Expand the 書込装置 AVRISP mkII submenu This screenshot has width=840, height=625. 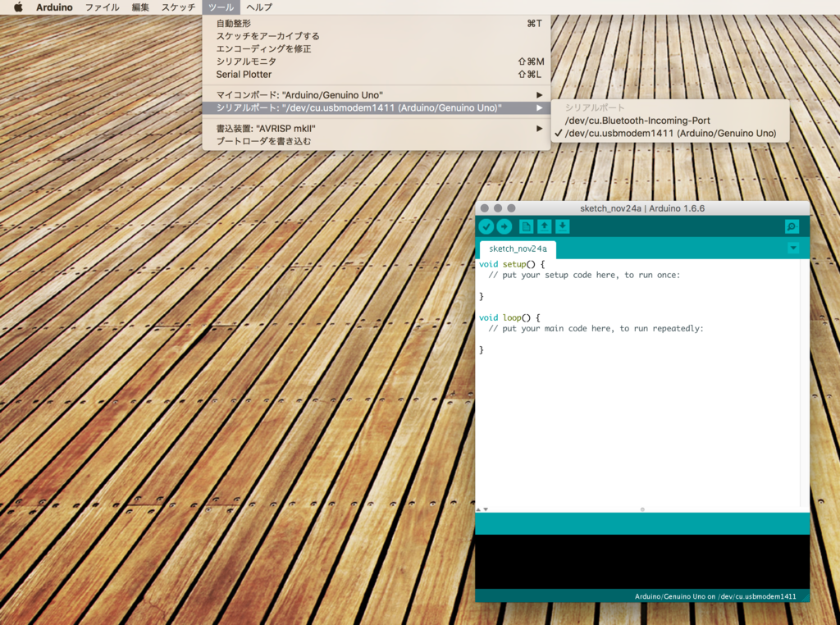(376, 129)
